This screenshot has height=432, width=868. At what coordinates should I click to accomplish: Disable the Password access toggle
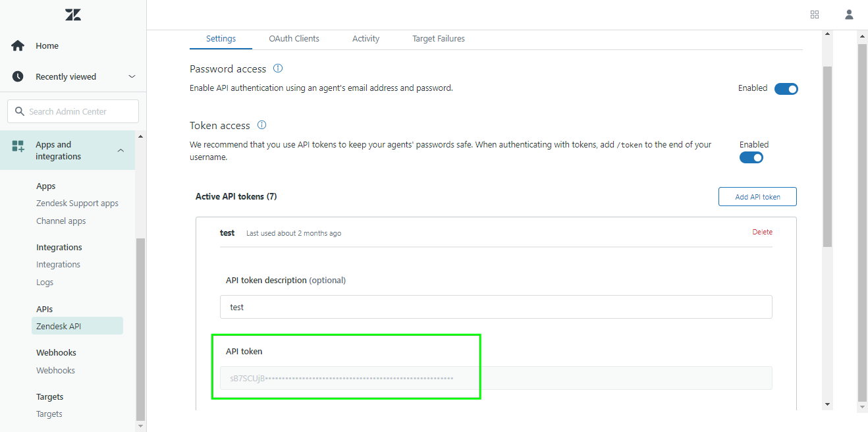click(786, 89)
